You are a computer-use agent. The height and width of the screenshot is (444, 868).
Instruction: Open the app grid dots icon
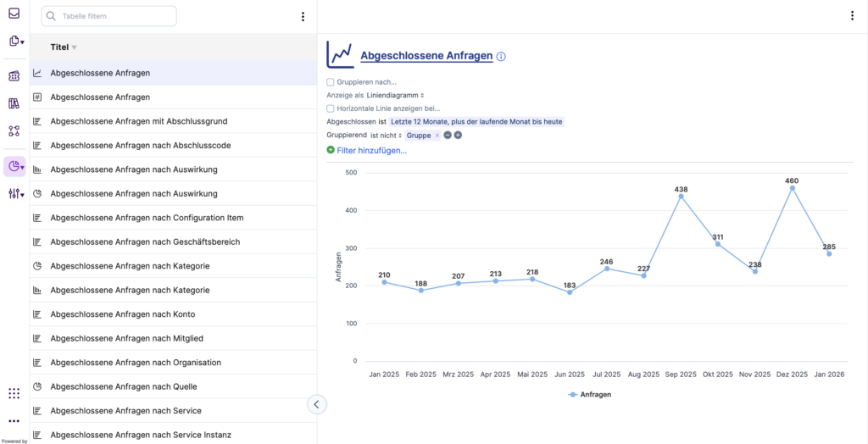tap(14, 393)
